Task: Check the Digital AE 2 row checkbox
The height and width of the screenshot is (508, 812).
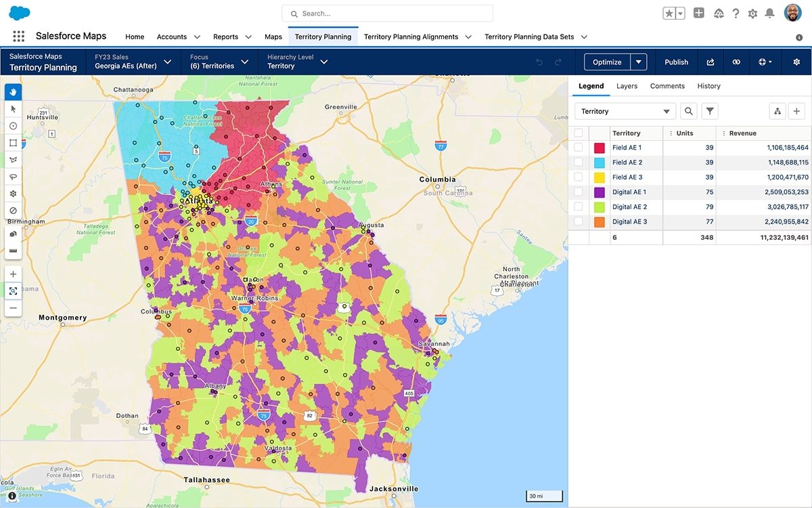Action: pos(579,207)
